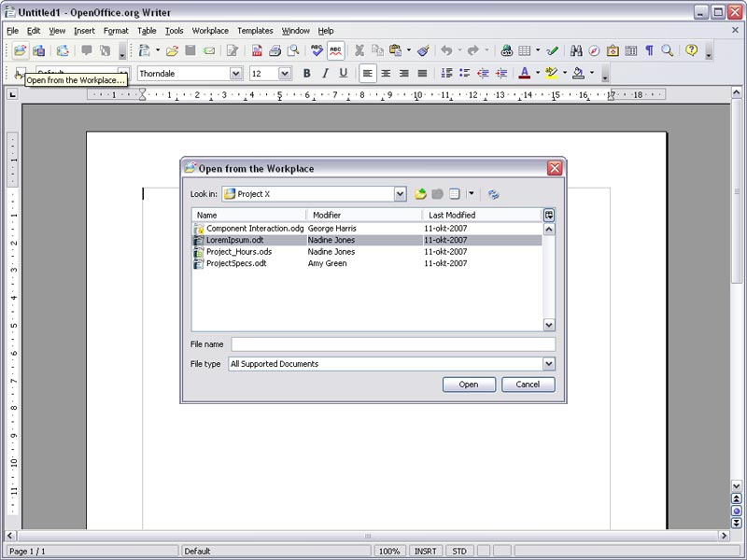
Task: Click the Gallery icon
Action: pyautogui.click(x=613, y=50)
